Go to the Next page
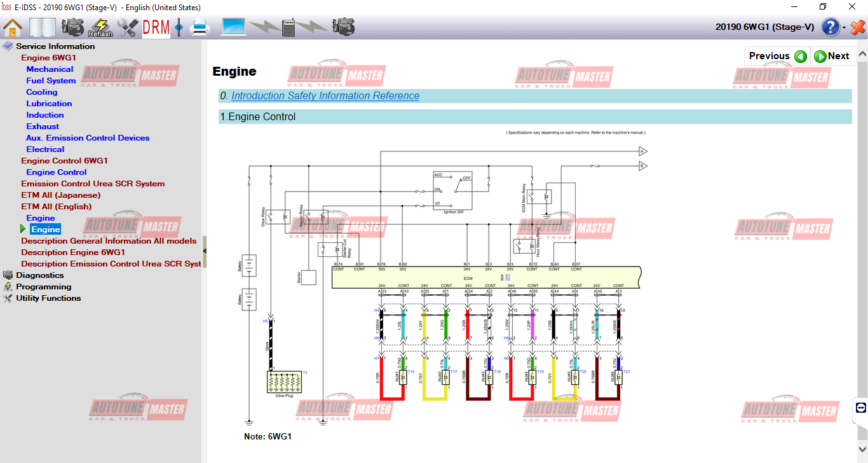The image size is (868, 463). (x=832, y=56)
